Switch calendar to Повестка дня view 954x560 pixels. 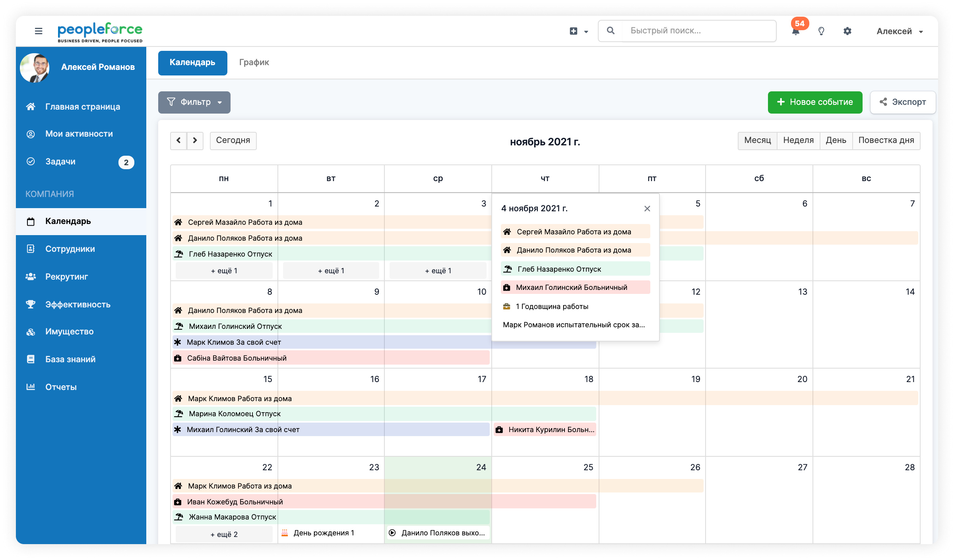tap(886, 141)
